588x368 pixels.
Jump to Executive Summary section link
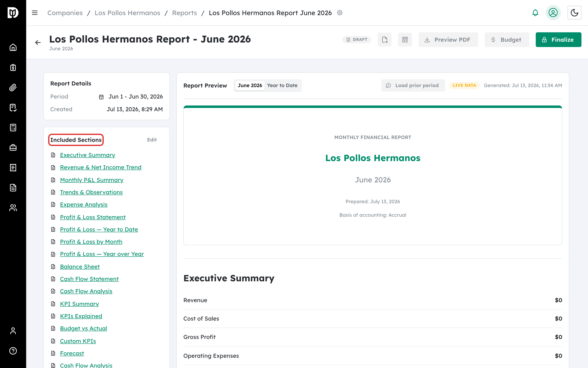[87, 155]
